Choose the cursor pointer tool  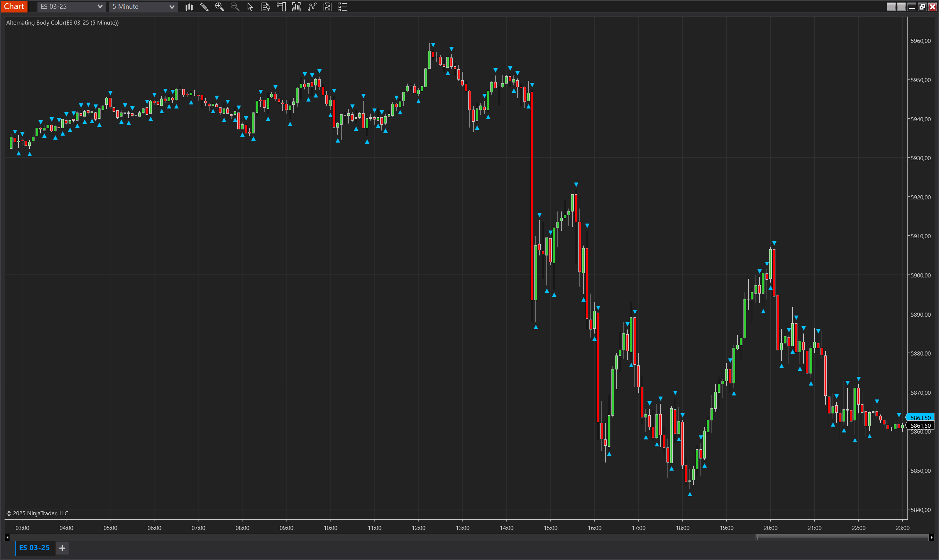(250, 7)
